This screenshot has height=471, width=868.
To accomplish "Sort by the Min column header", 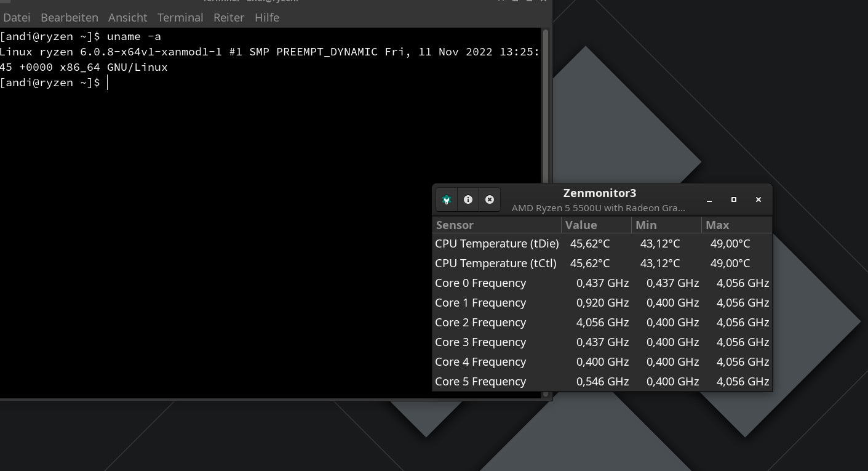I will (667, 225).
